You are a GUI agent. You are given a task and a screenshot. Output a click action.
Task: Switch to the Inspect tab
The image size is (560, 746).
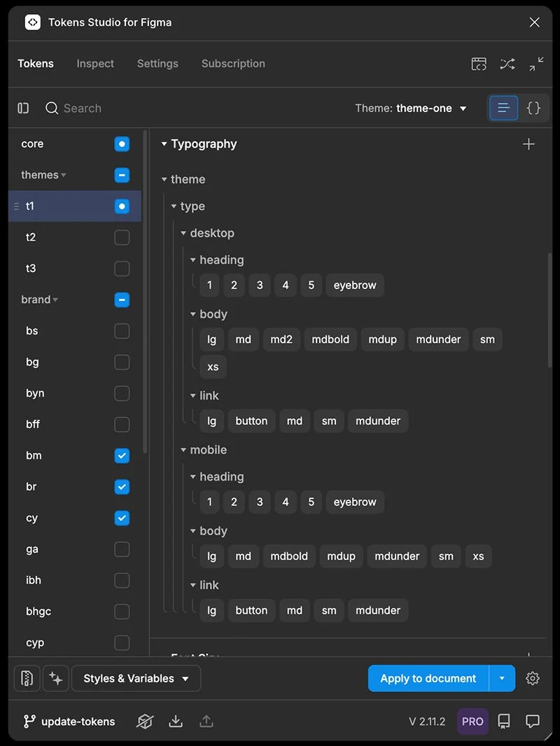tap(95, 64)
